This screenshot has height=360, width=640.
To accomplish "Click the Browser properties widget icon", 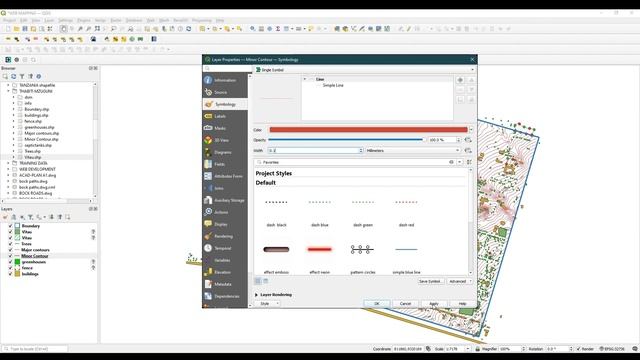I will coord(39,76).
